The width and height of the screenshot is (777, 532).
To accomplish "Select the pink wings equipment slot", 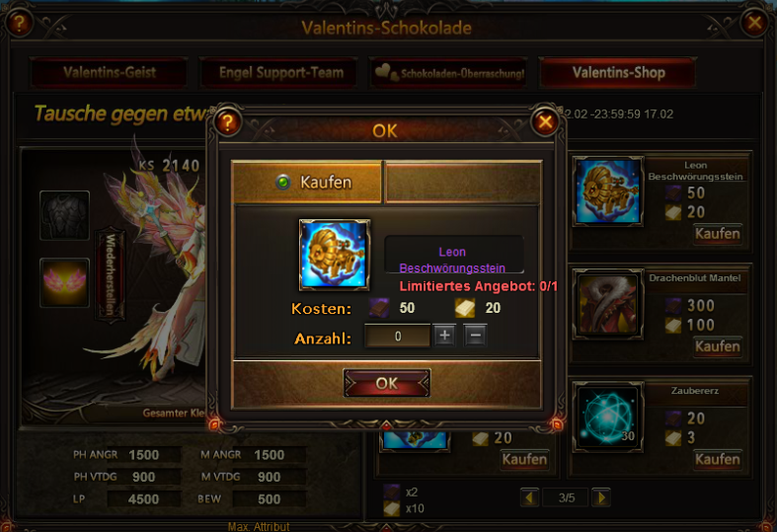I will (64, 283).
